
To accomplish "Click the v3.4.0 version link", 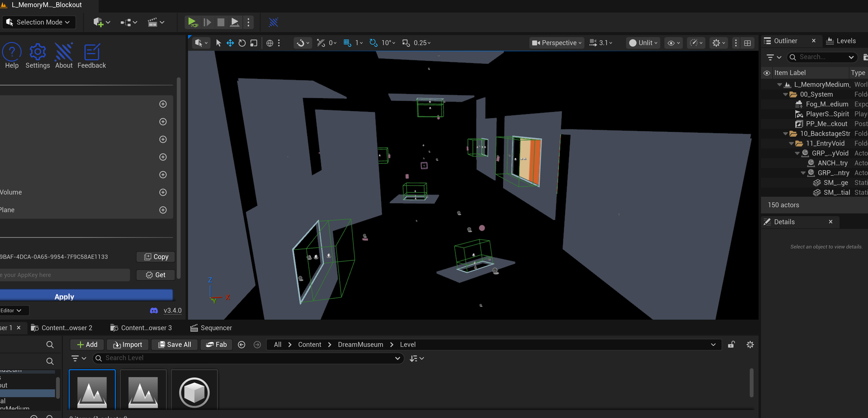I will pyautogui.click(x=172, y=310).
